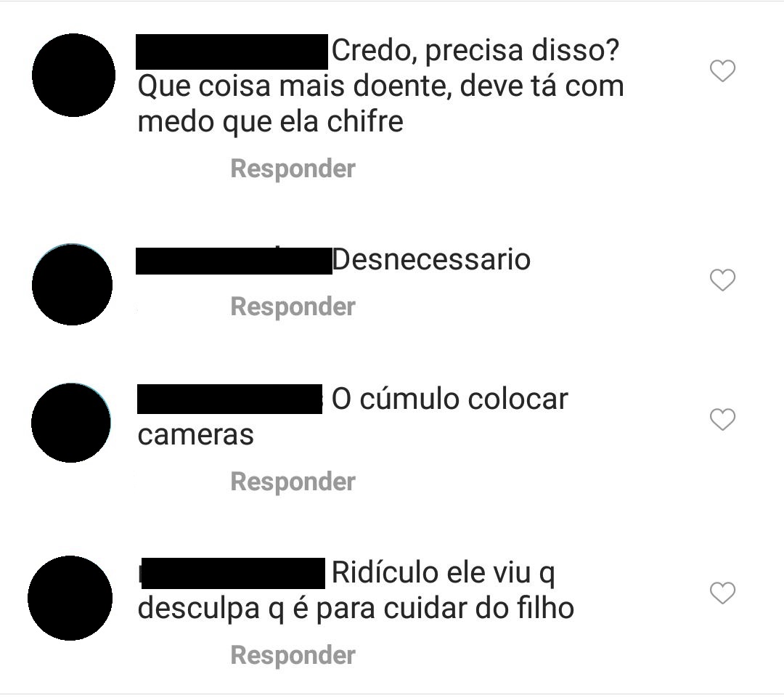The height and width of the screenshot is (698, 784).
Task: Like the "Desnecessario" comment with heart
Action: pos(722,280)
